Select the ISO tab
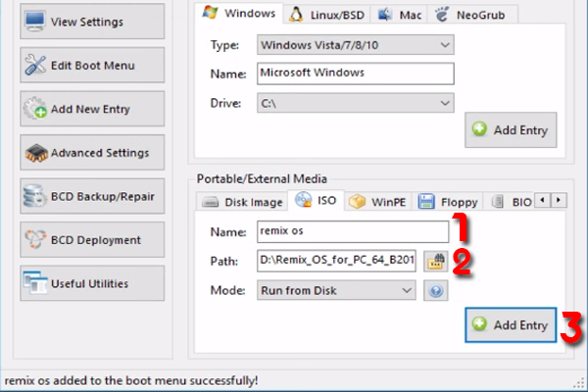Viewport: 588px width, 392px height. point(316,200)
